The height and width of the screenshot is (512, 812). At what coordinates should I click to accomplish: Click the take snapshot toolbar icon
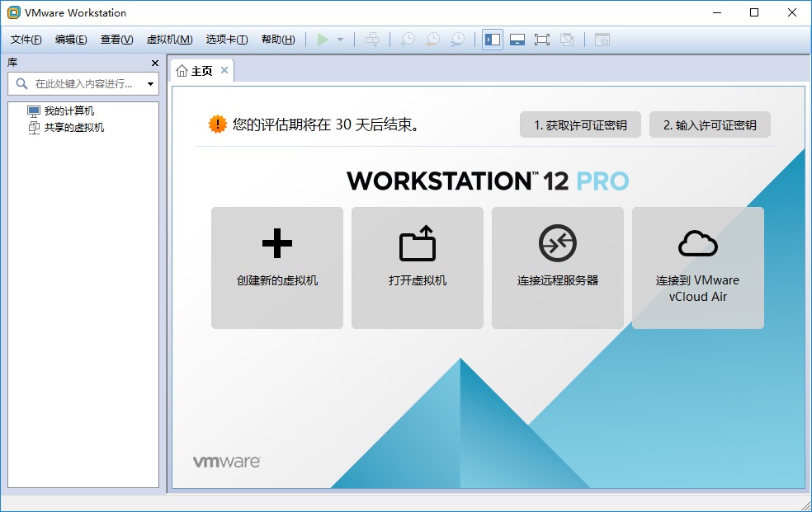[408, 40]
